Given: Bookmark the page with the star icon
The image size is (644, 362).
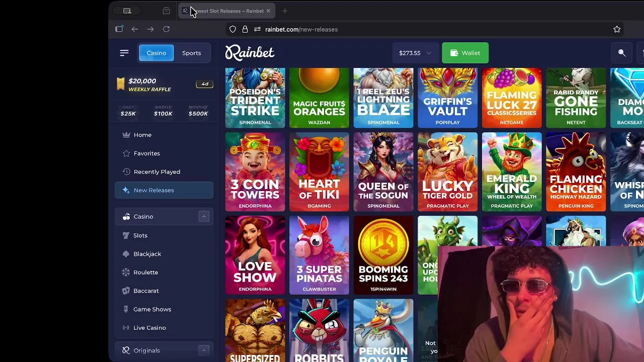Looking at the screenshot, I should click(617, 29).
